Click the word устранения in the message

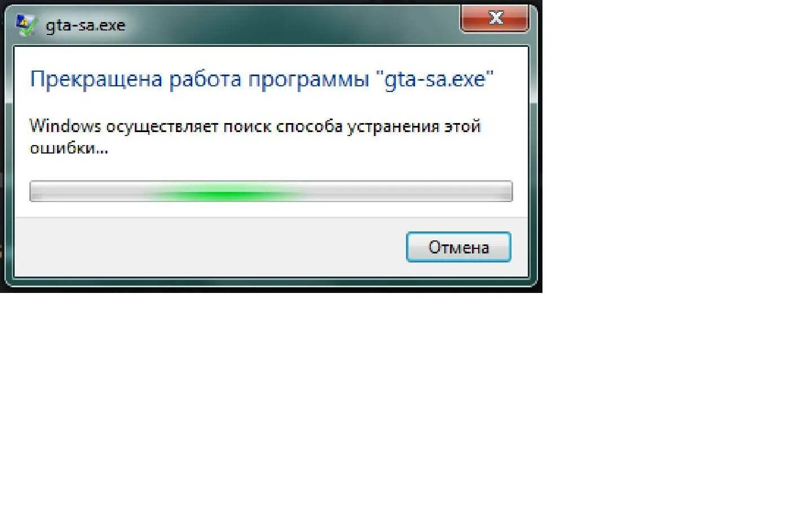click(x=393, y=126)
